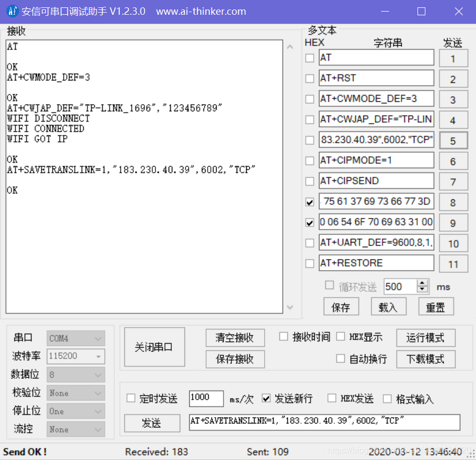Screen dimensions: 476x460
Task: Toggle HEX checkbox for AT+CWMODE_DEF=3 row
Action: point(309,99)
